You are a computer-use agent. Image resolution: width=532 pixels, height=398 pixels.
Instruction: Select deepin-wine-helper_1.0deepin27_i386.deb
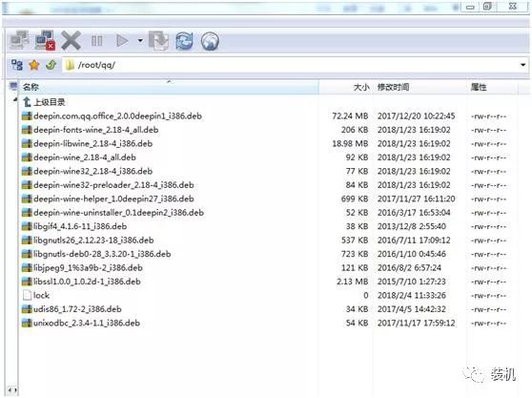113,199
